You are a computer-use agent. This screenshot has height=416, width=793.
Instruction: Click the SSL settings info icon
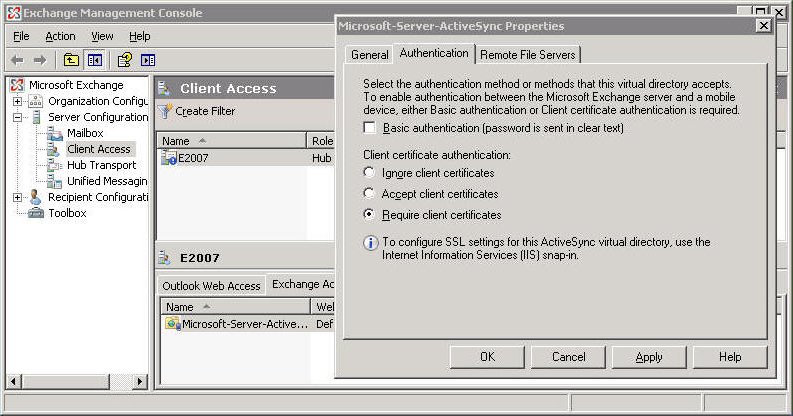pos(371,243)
